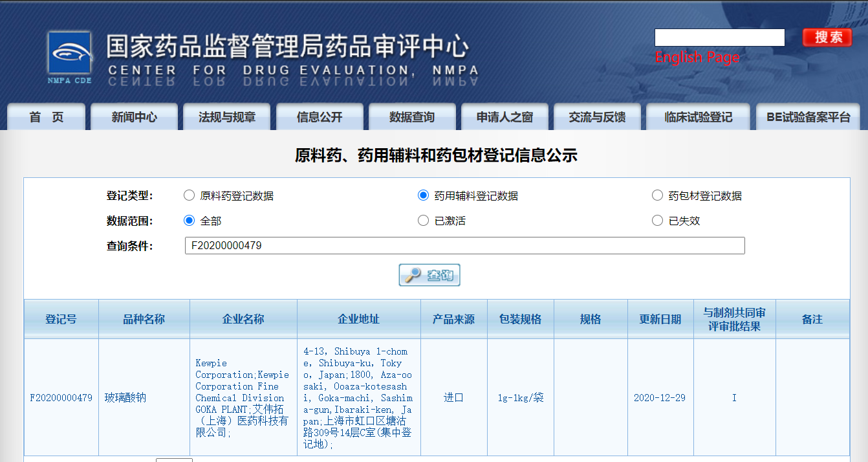Screen dimensions: 868x462
Task: Open the English Page link
Action: 697,57
